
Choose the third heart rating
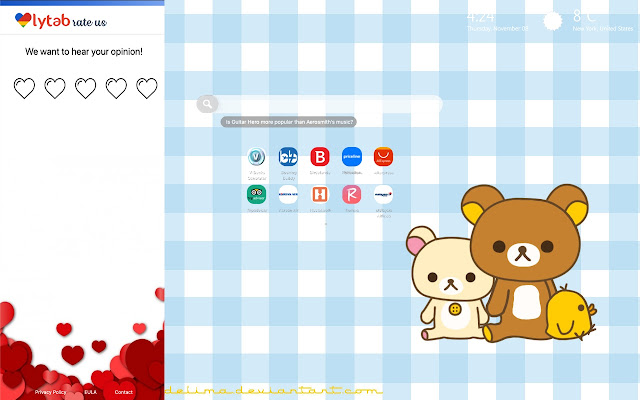click(86, 89)
